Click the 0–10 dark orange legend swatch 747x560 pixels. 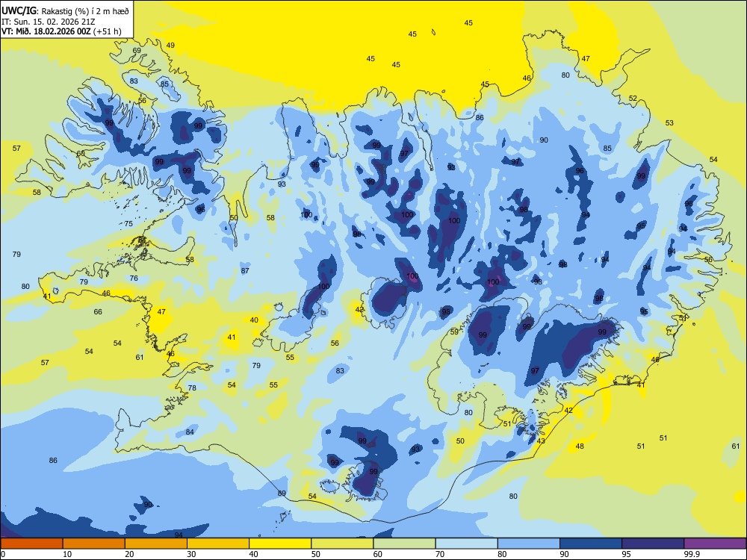(31, 544)
